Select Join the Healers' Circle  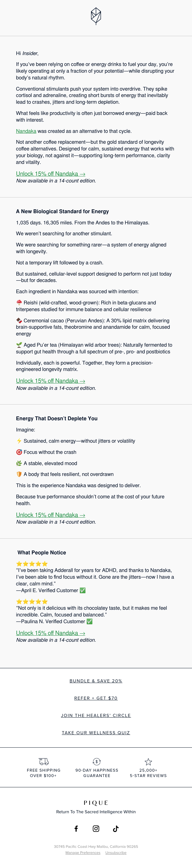[x=96, y=715]
